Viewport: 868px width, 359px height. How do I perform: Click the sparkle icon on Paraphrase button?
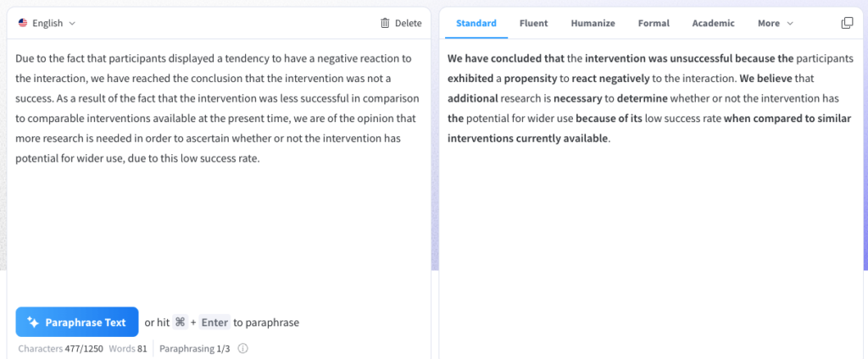[33, 322]
